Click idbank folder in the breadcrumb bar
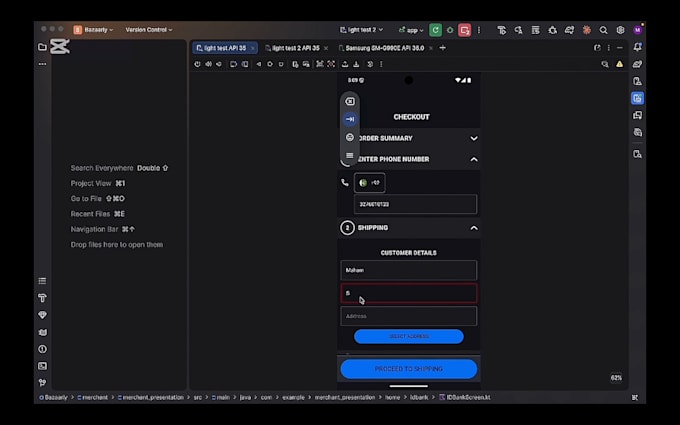 [419, 397]
